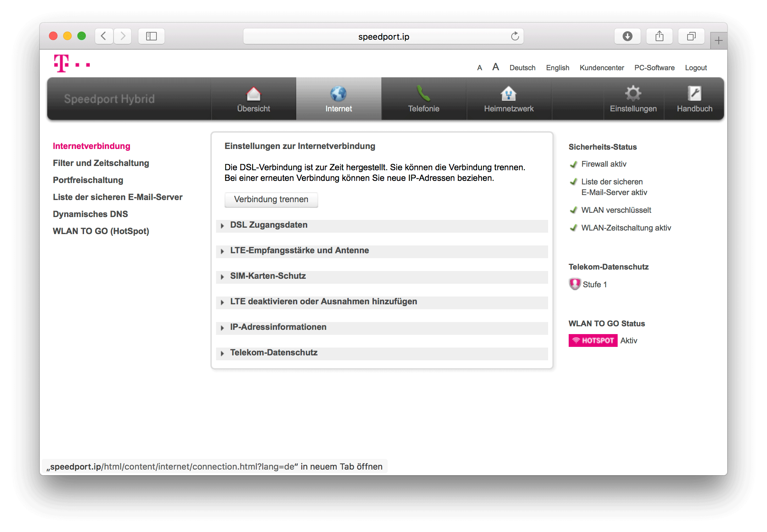Click the Einstellungen gear icon

pyautogui.click(x=633, y=94)
